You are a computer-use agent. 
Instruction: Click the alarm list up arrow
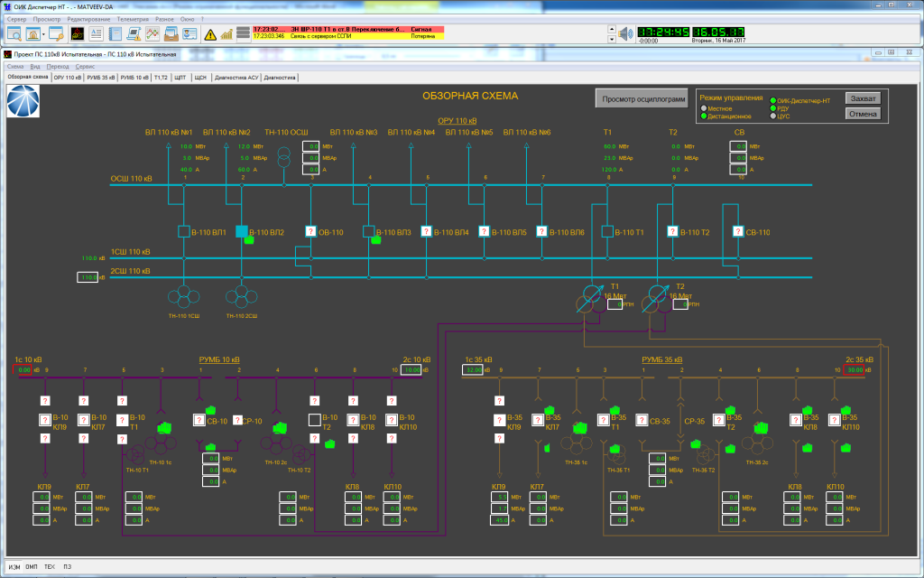tap(612, 29)
